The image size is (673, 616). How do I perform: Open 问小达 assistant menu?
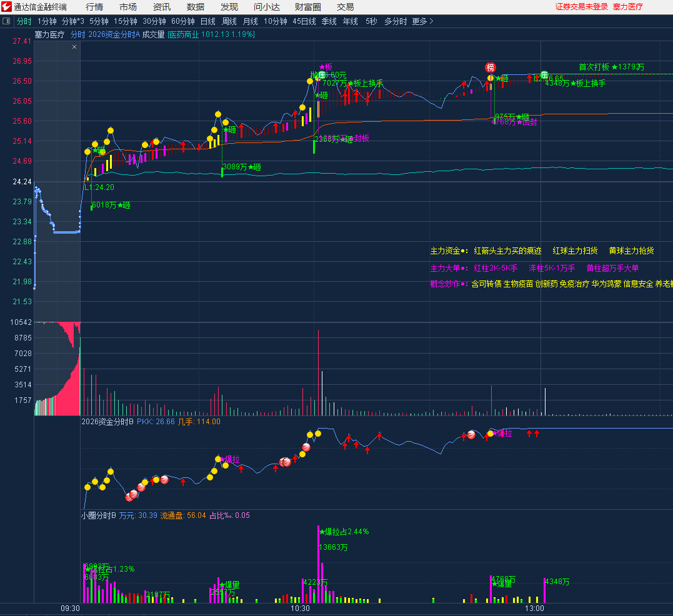point(267,7)
